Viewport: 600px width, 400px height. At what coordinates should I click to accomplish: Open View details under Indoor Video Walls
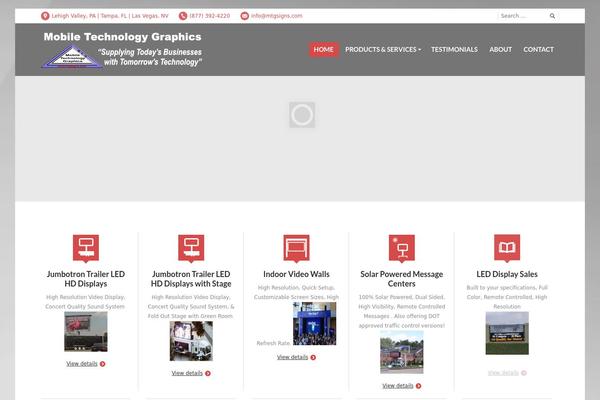[x=292, y=357]
